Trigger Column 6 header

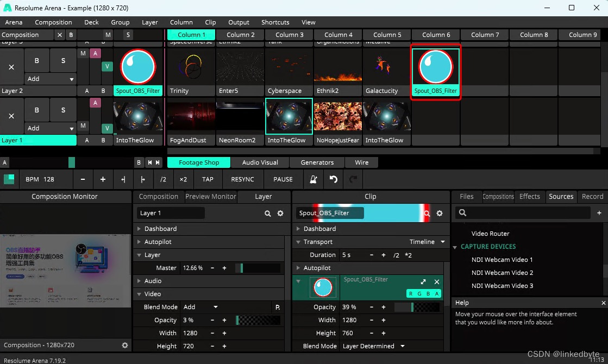coord(436,35)
